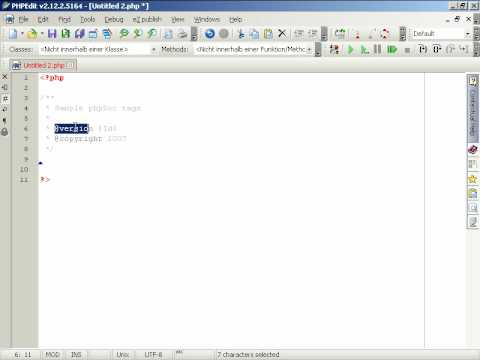This screenshot has height=360, width=480.
Task: Click the first green find icon
Action: pyautogui.click(x=124, y=34)
